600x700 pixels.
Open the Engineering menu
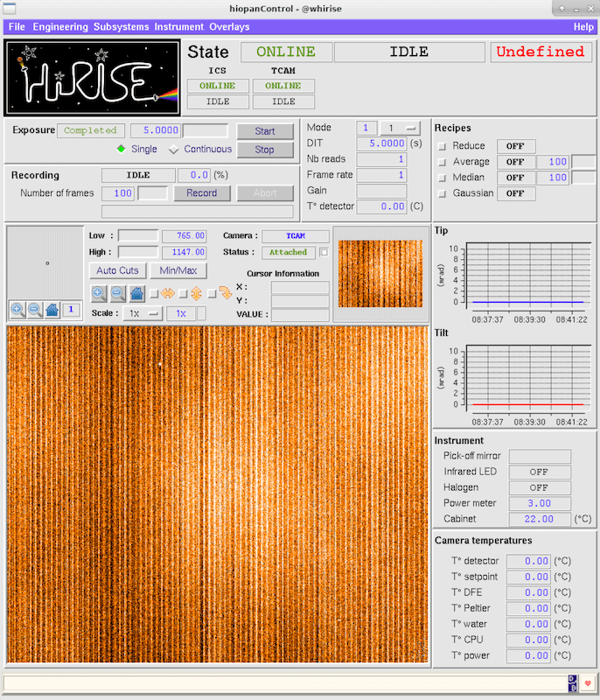[x=60, y=27]
